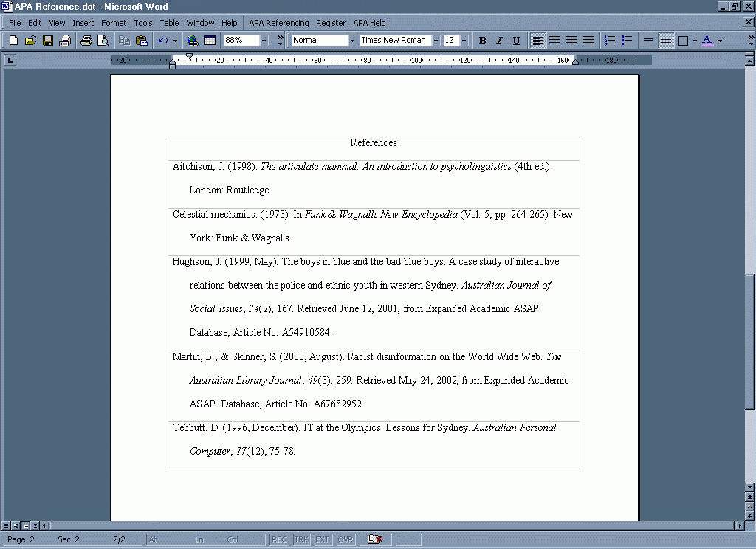Undo the last action

tap(163, 41)
